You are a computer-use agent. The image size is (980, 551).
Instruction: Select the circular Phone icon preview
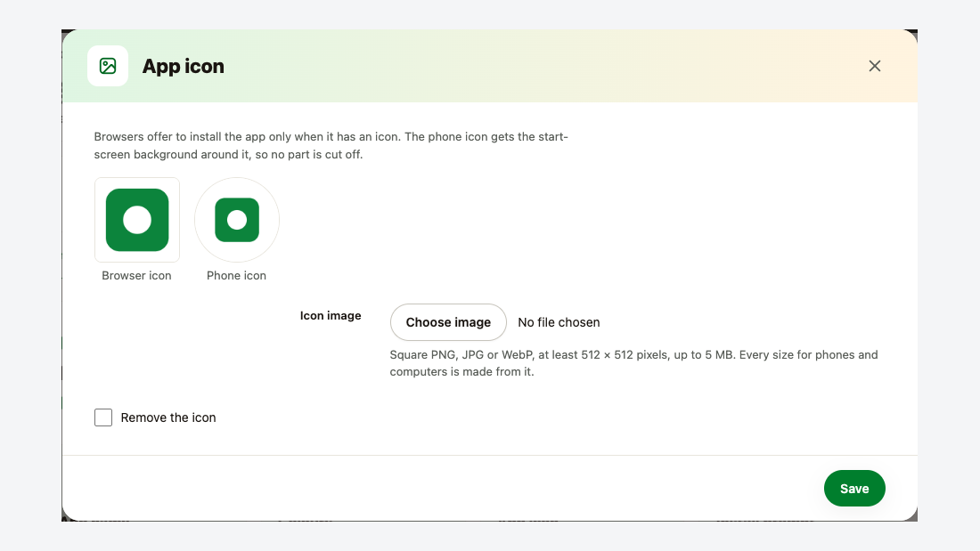237,220
